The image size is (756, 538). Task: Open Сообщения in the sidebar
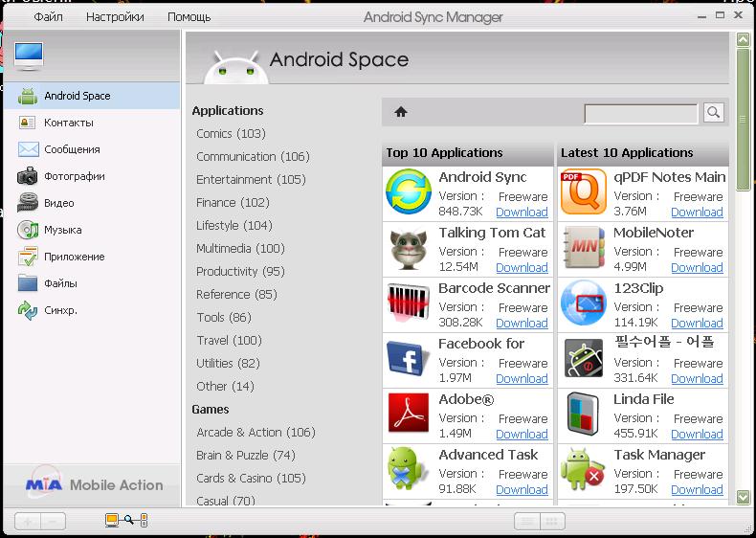(x=92, y=149)
